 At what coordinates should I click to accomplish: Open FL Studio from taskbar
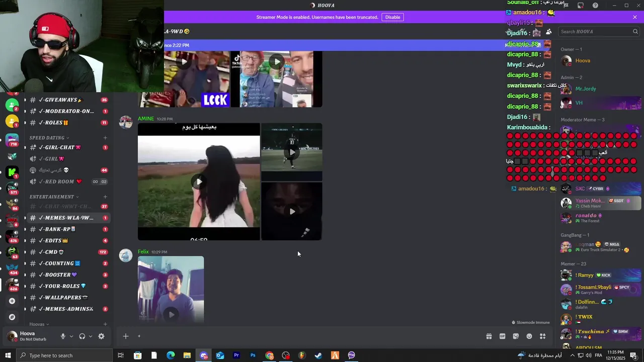pos(302,355)
